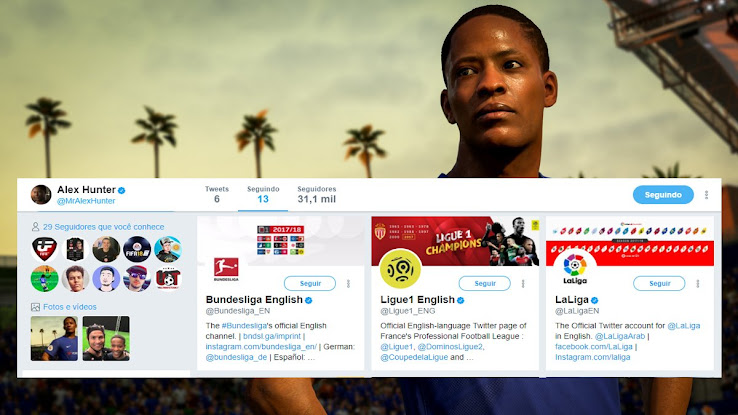738x415 pixels.
Task: Switch to the Seguidores tab
Action: click(x=317, y=194)
